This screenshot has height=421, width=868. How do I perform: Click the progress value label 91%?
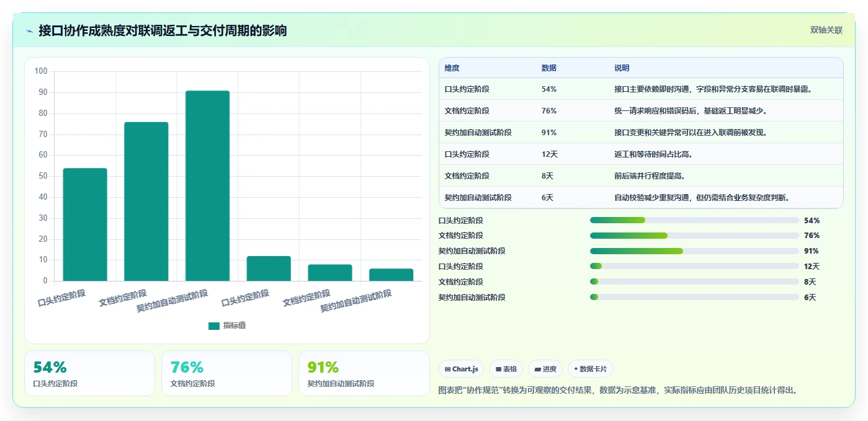[812, 251]
